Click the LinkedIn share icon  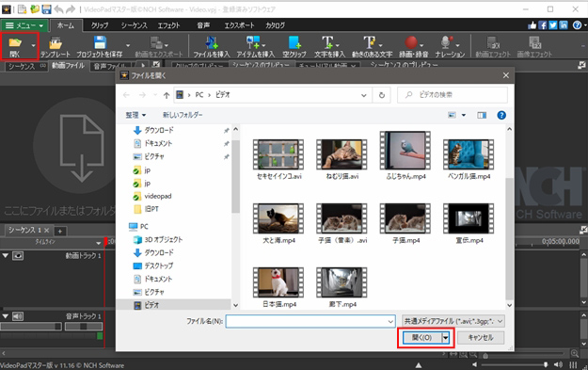tap(564, 25)
